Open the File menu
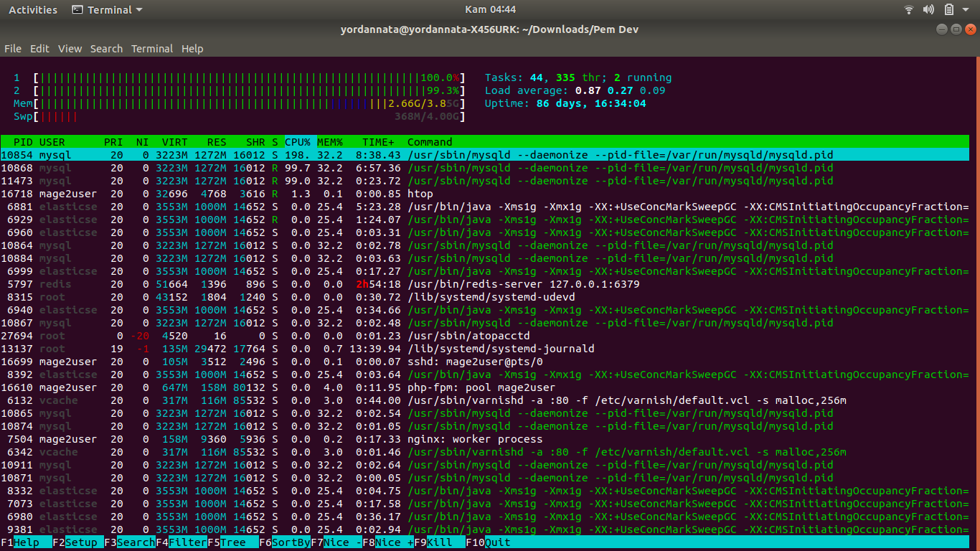 click(13, 49)
